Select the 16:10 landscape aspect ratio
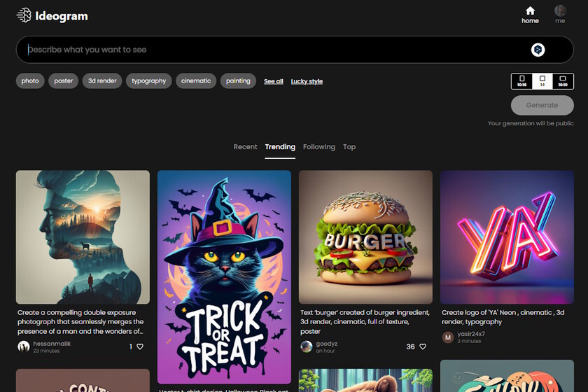588x392 pixels. point(562,81)
